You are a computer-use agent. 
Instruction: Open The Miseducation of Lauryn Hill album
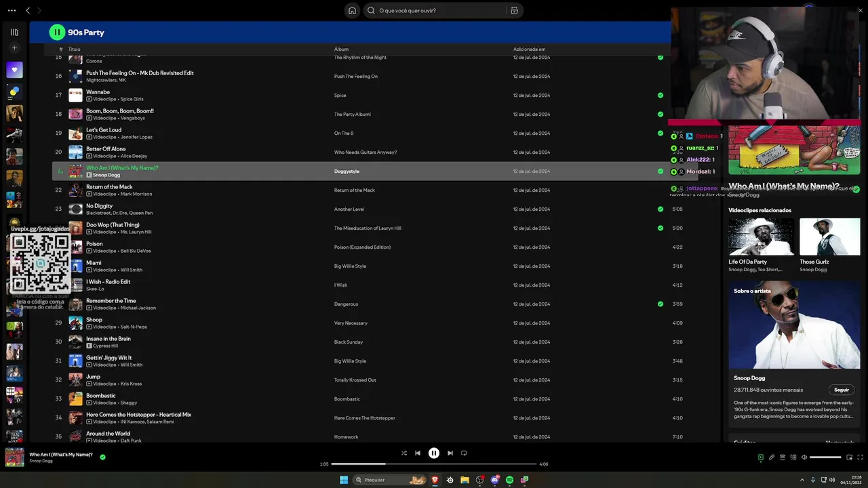click(368, 228)
